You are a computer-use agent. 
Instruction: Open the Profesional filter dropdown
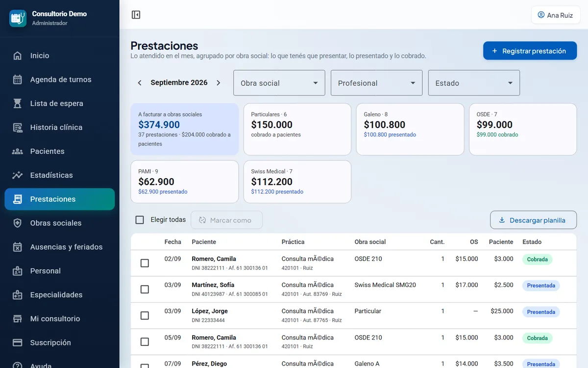(377, 83)
